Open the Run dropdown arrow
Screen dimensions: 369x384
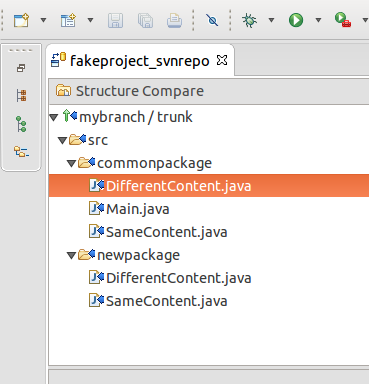pyautogui.click(x=318, y=20)
